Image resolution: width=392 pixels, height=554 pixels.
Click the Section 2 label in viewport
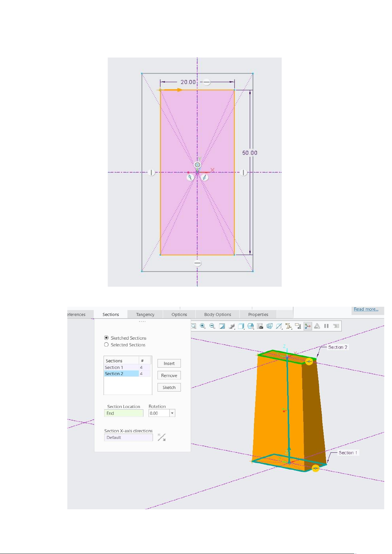338,347
